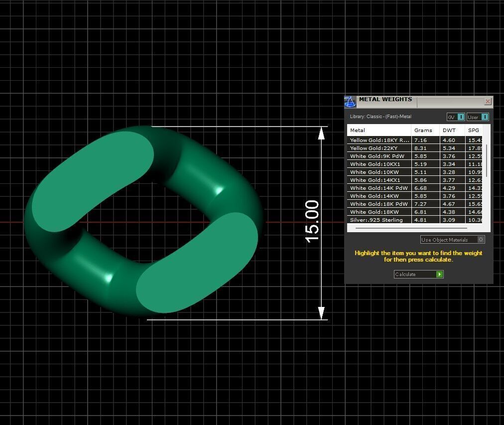The height and width of the screenshot is (425, 504).
Task: Select the White Gold:14K PdW row
Action: pos(415,188)
